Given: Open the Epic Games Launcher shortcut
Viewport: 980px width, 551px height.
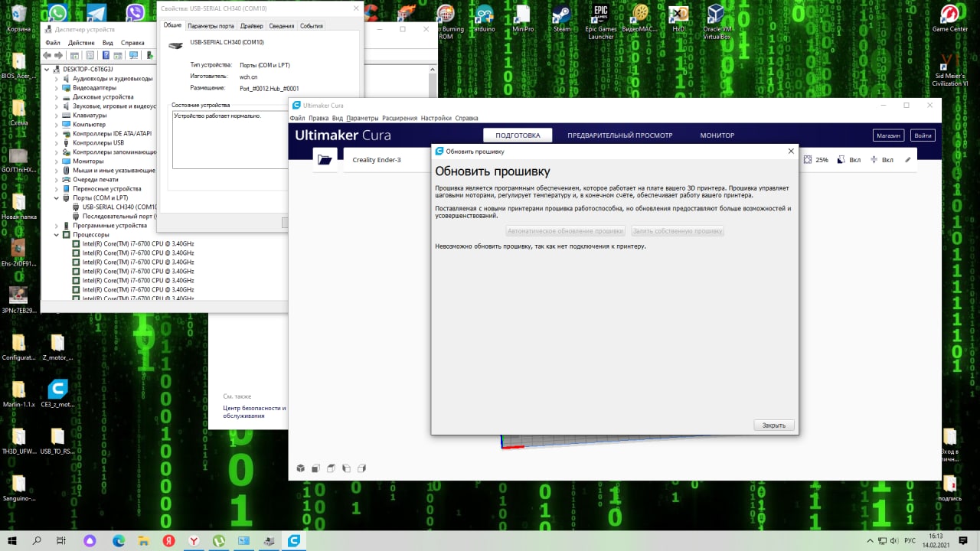Looking at the screenshot, I should point(601,21).
